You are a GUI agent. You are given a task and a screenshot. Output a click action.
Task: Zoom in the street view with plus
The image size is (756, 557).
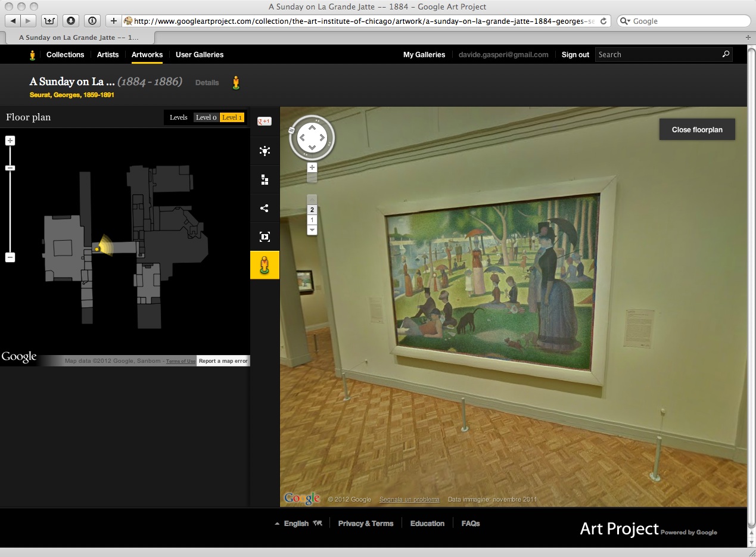[312, 167]
